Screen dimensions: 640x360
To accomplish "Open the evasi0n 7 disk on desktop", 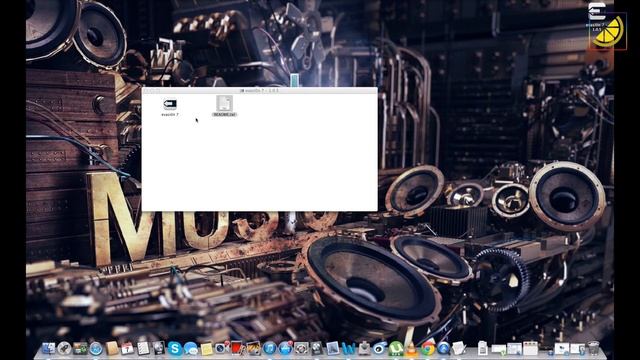I will 597,12.
